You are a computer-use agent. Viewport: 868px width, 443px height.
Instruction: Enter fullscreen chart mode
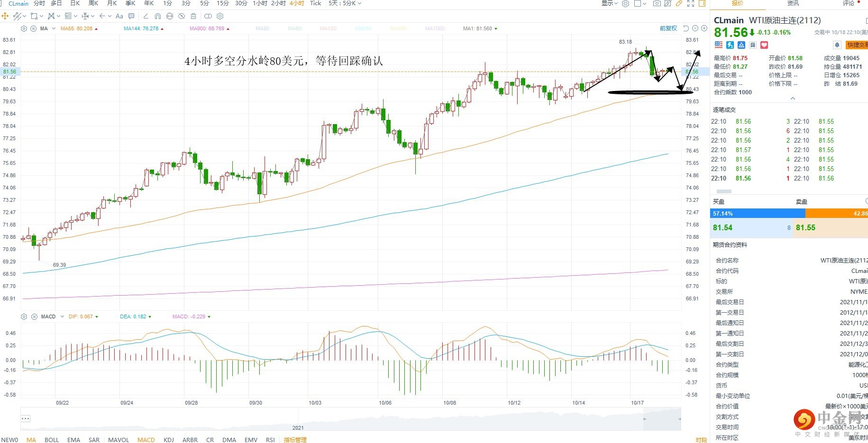(691, 3)
